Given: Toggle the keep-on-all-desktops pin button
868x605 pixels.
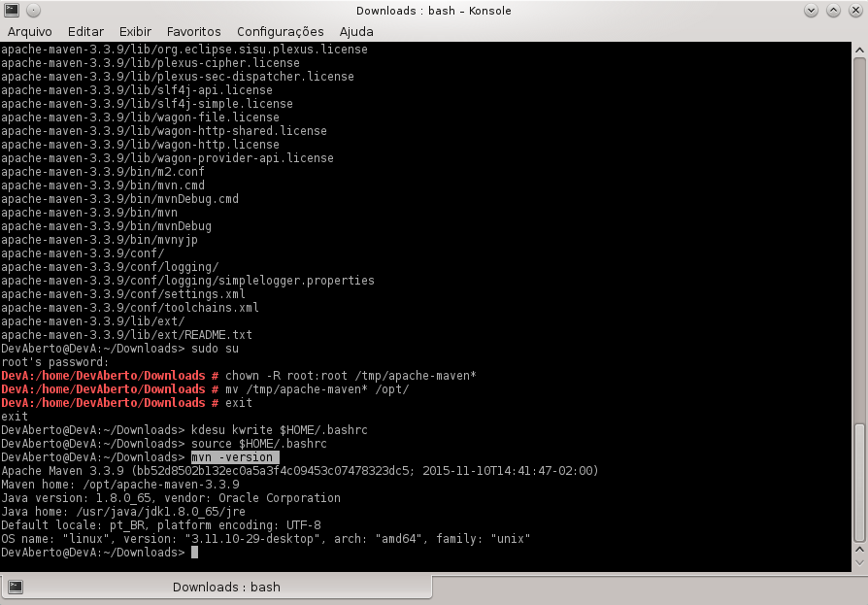Looking at the screenshot, I should tap(32, 11).
